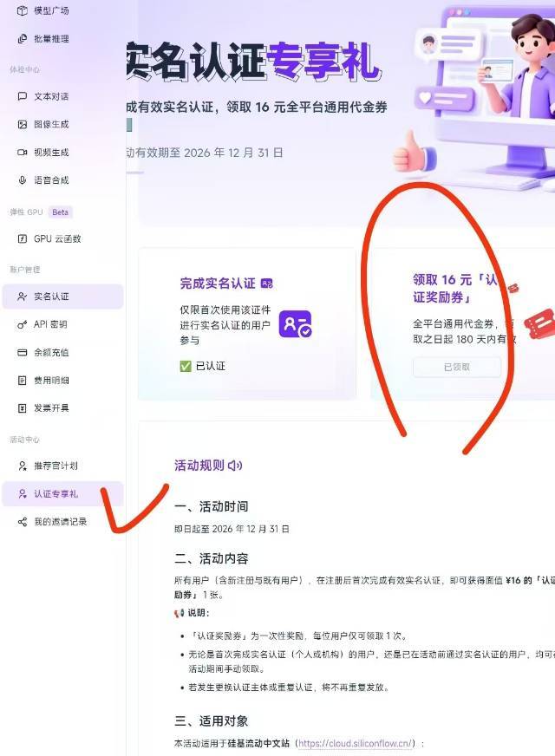Click the 活动中心 section label
The height and width of the screenshot is (756, 555).
click(x=24, y=440)
